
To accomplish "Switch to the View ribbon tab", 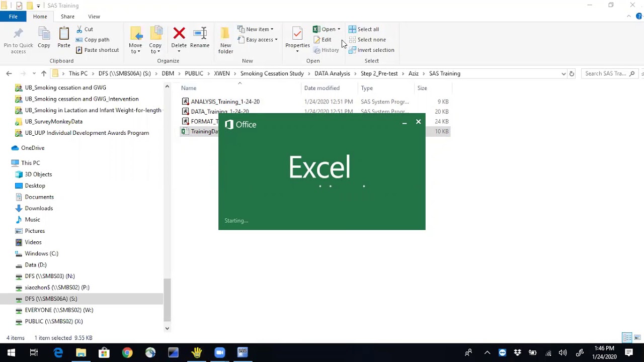I will pos(94,17).
